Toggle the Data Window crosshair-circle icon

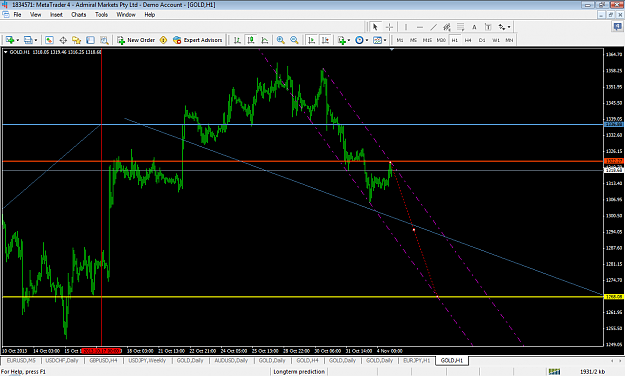[63, 40]
